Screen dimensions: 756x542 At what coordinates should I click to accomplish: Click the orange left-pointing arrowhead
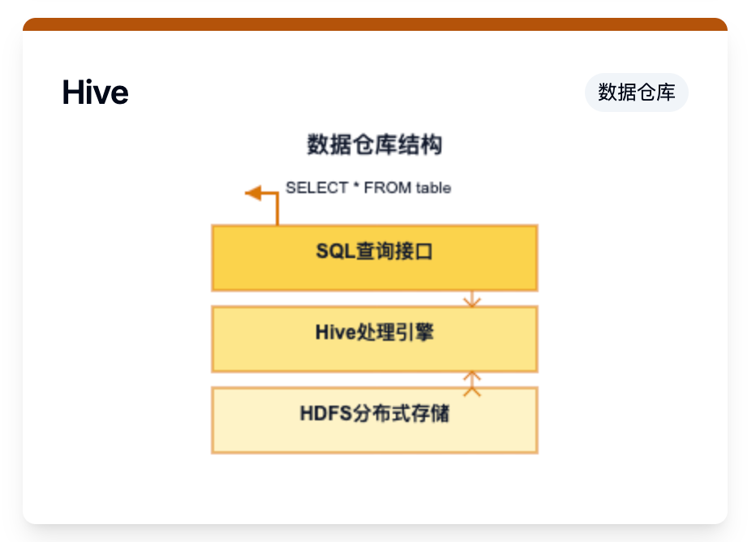253,193
